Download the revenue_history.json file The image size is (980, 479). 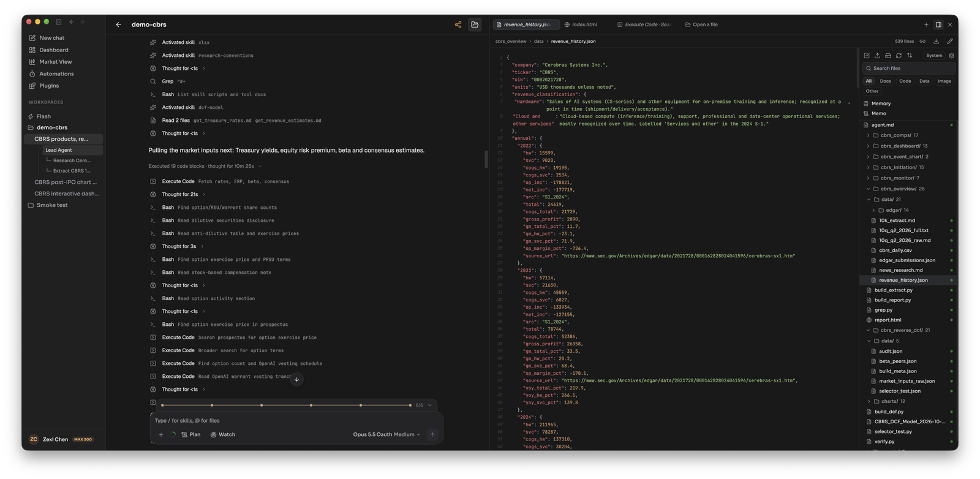936,42
